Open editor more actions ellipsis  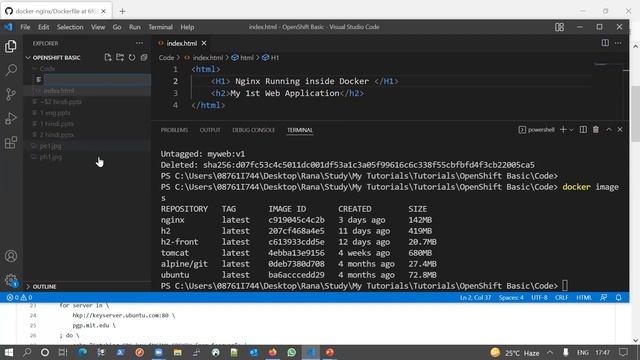(x=618, y=43)
